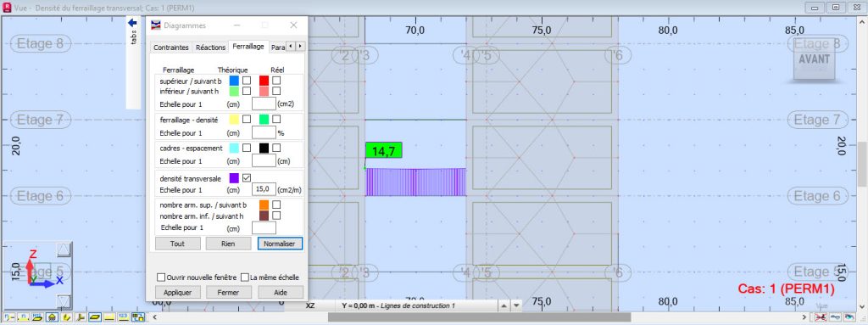This screenshot has width=868, height=325.
Task: Switch to the Réactions tab
Action: pos(210,48)
